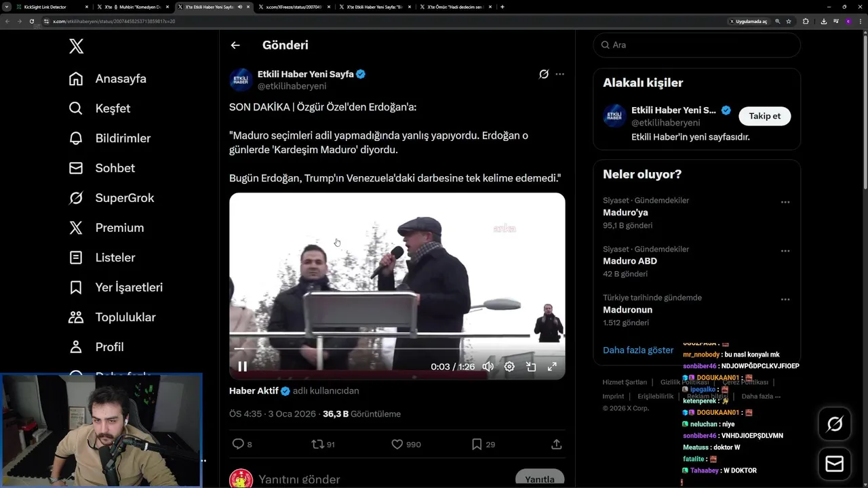The height and width of the screenshot is (488, 868).
Task: Pause the video
Action: pos(242,367)
